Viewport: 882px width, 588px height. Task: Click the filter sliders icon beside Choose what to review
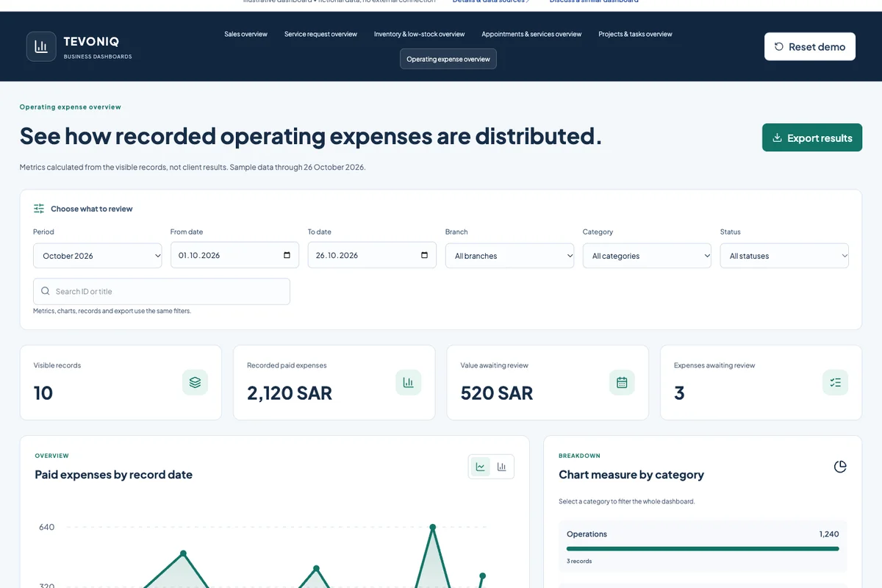(39, 209)
